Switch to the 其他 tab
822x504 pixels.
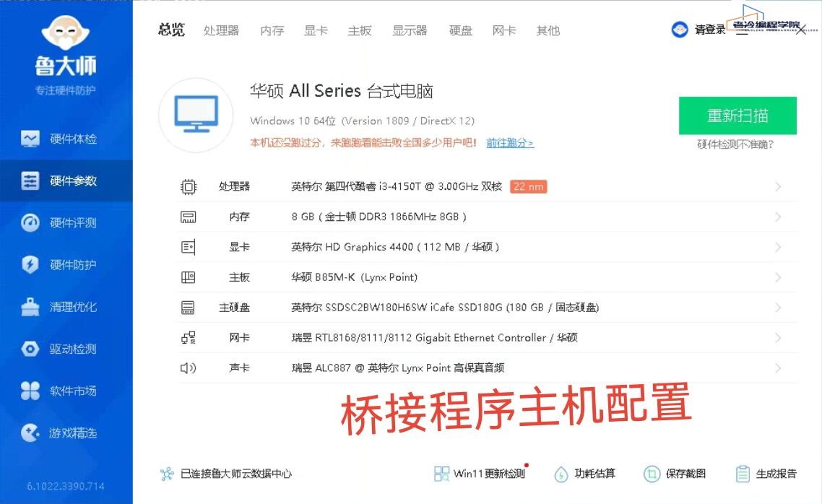(548, 30)
